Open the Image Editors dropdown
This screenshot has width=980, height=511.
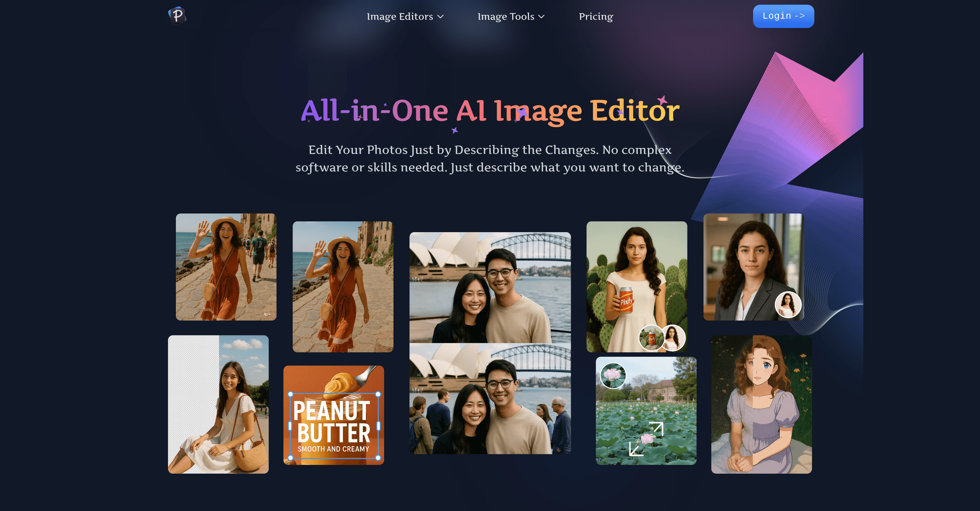coord(400,16)
